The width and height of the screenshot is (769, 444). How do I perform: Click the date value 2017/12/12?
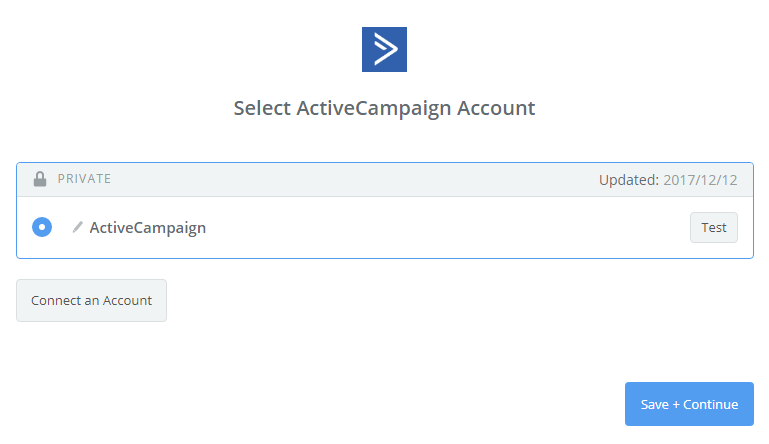point(701,180)
